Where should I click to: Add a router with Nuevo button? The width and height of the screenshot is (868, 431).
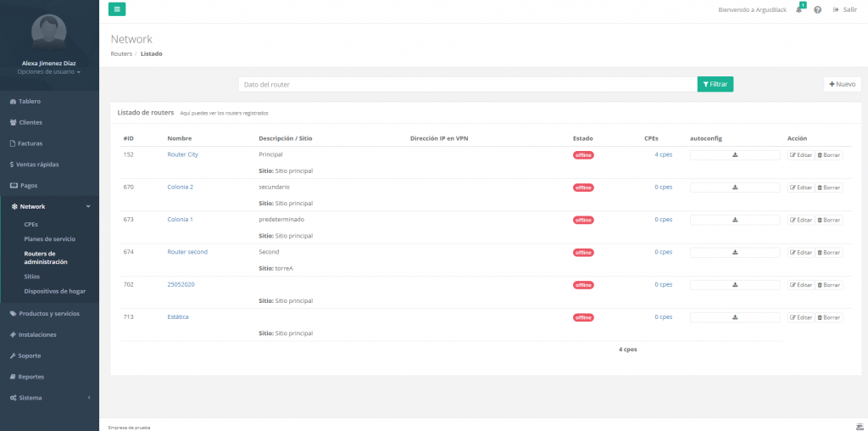[x=842, y=84]
